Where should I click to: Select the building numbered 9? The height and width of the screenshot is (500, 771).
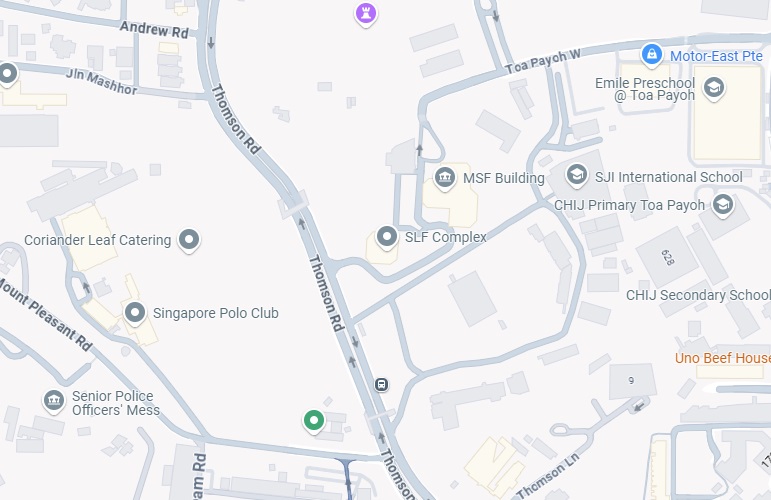pyautogui.click(x=631, y=381)
